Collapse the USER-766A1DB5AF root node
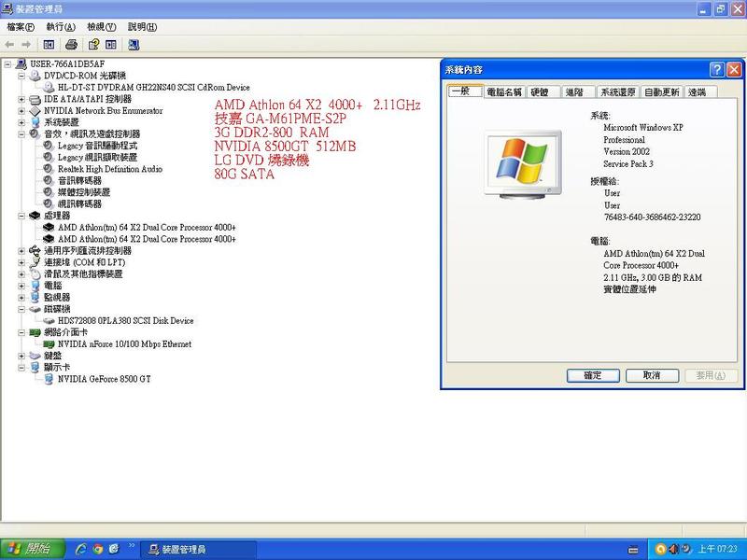 (x=7, y=63)
